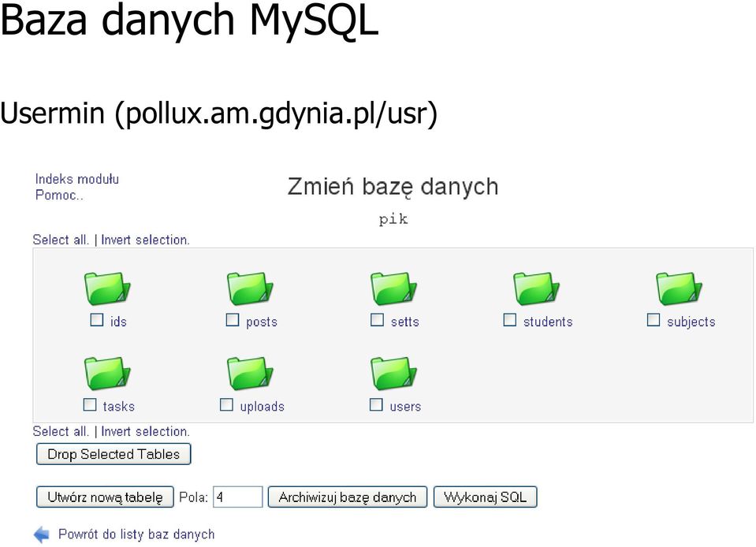Follow Powrót do listy baz danych link

click(136, 534)
